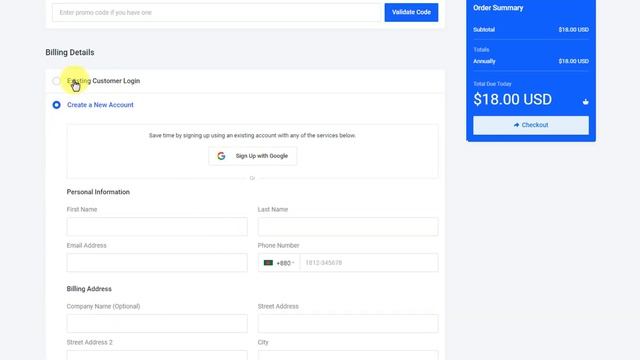Click the Personal Information heading
Viewport: 640px width, 360px height.
coord(98,192)
